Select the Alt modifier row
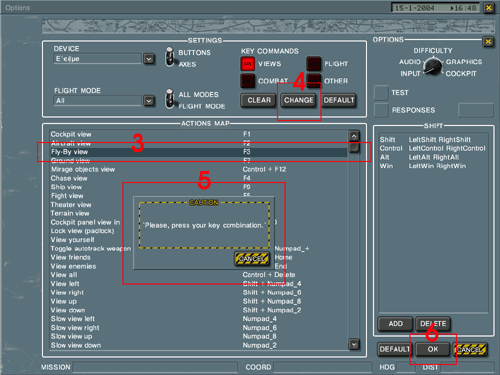The width and height of the screenshot is (500, 375). coord(433,157)
